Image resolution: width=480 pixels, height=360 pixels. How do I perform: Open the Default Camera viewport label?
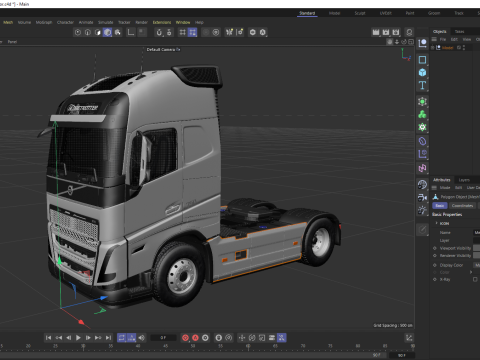coord(163,49)
